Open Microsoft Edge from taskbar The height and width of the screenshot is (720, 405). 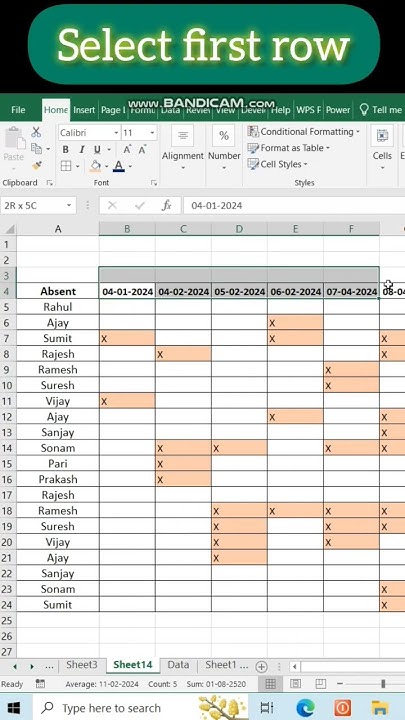[x=305, y=708]
